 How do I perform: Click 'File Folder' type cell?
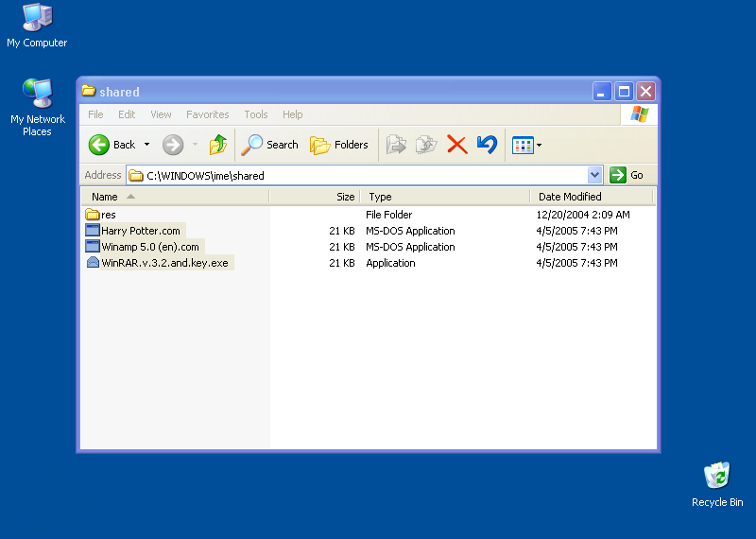388,215
